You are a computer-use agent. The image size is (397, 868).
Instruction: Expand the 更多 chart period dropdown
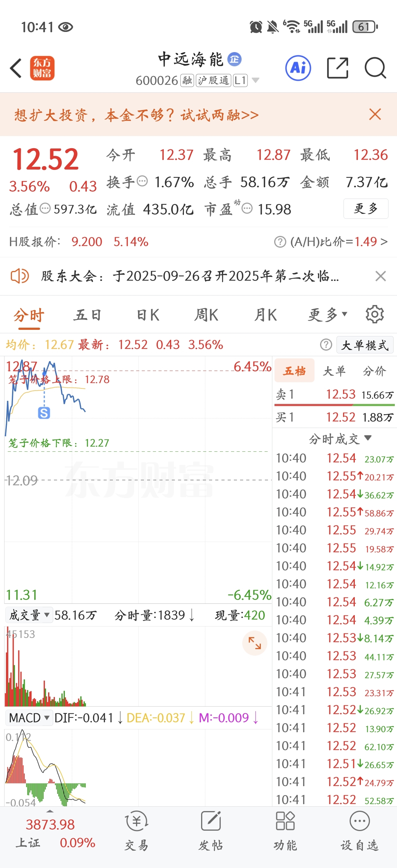tap(327, 315)
